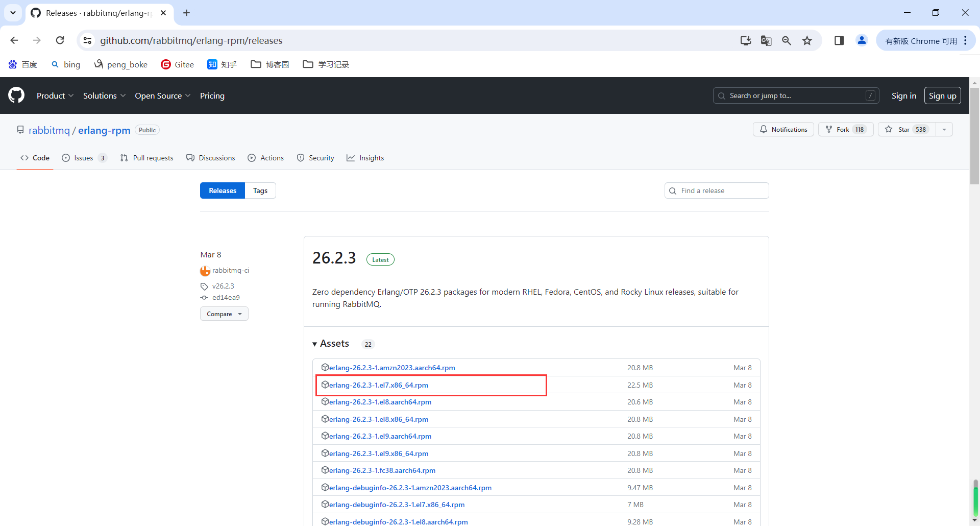This screenshot has height=526, width=980.
Task: Open the Chrome profile avatar
Action: click(x=862, y=40)
